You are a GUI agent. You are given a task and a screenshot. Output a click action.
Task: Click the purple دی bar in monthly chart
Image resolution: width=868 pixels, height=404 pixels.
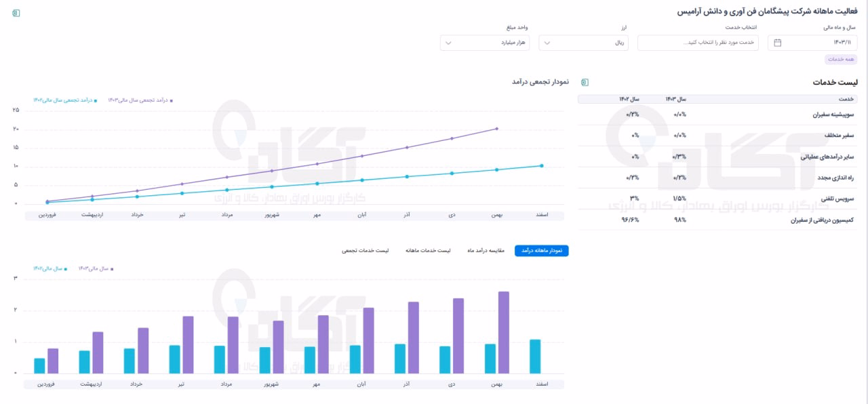coord(458,336)
